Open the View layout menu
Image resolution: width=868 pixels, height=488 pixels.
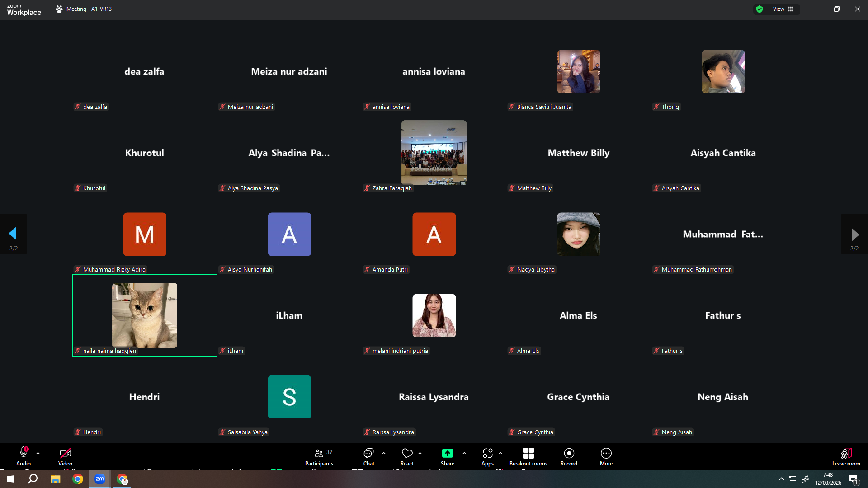pos(783,9)
